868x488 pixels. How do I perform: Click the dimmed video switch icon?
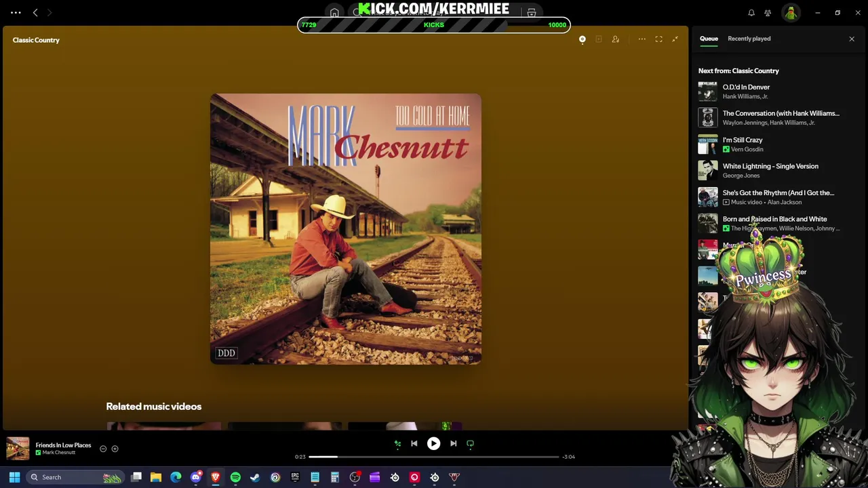598,39
